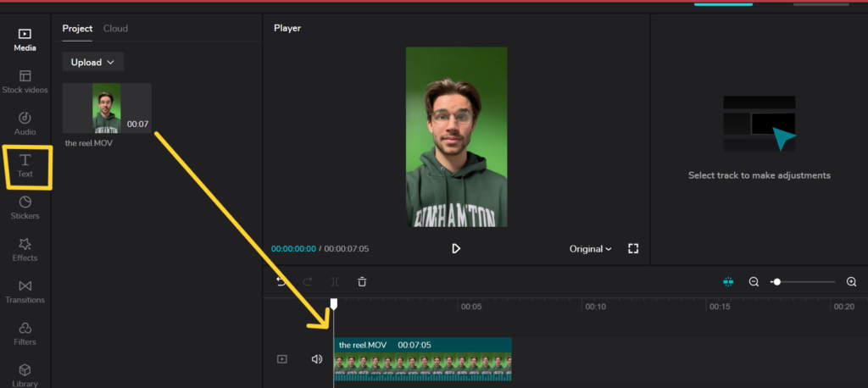Play the video in the player
Image resolution: width=868 pixels, height=388 pixels.
[456, 249]
